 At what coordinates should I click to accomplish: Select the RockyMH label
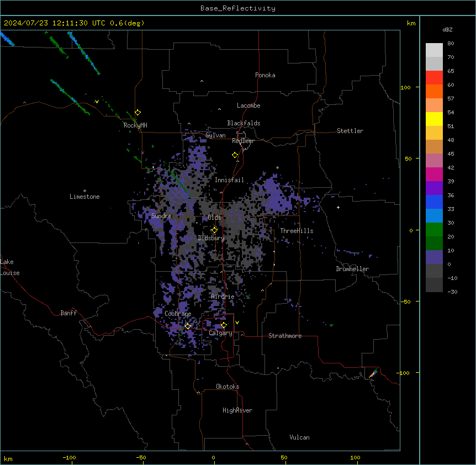pyautogui.click(x=135, y=125)
